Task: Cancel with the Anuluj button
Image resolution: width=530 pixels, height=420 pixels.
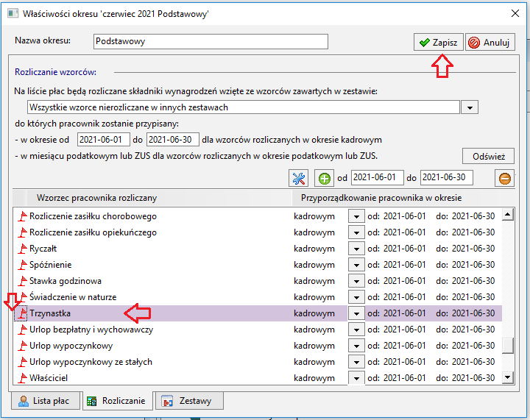Action: (490, 42)
